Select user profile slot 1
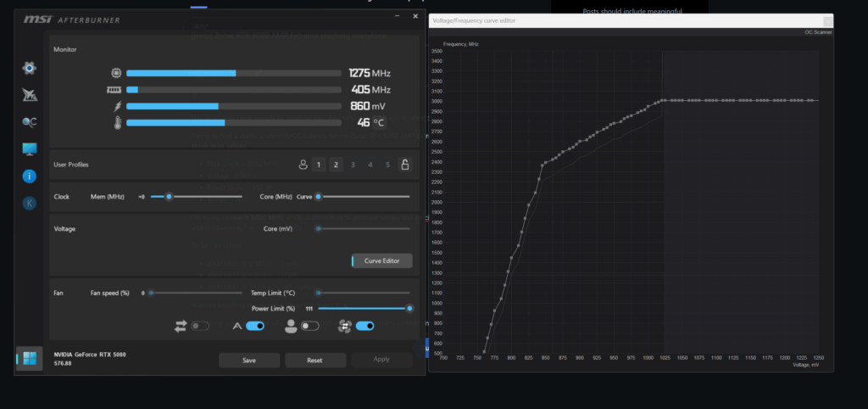The width and height of the screenshot is (868, 409). click(319, 165)
